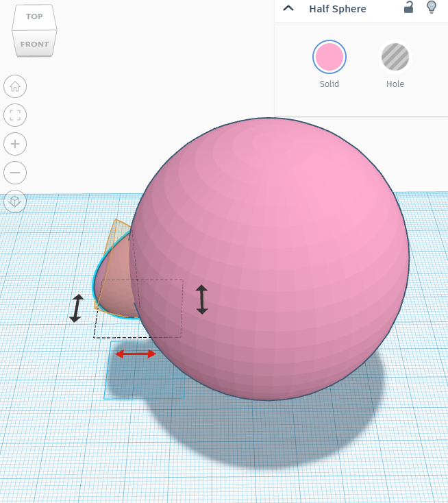Collapse the Half Sphere shape panel
Screen dimensions: 448x503
[x=288, y=8]
